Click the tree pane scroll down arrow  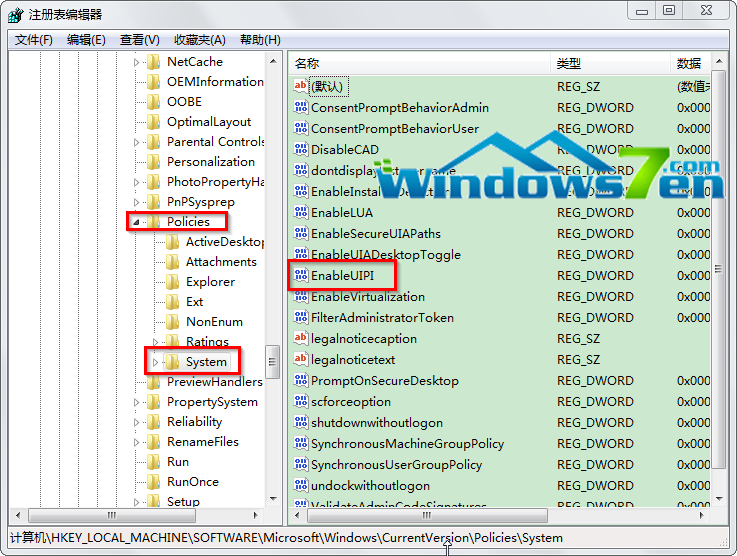273,499
